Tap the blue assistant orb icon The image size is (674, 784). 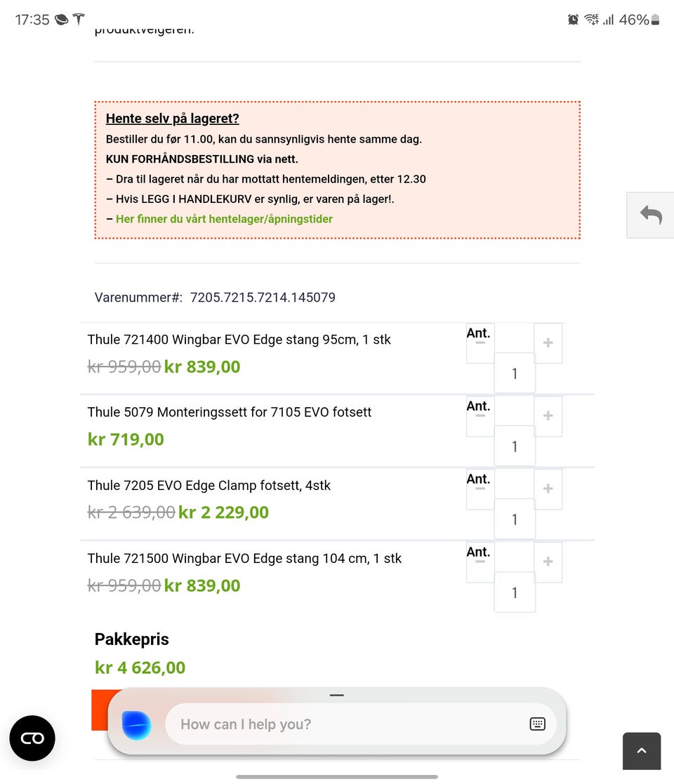(x=136, y=725)
